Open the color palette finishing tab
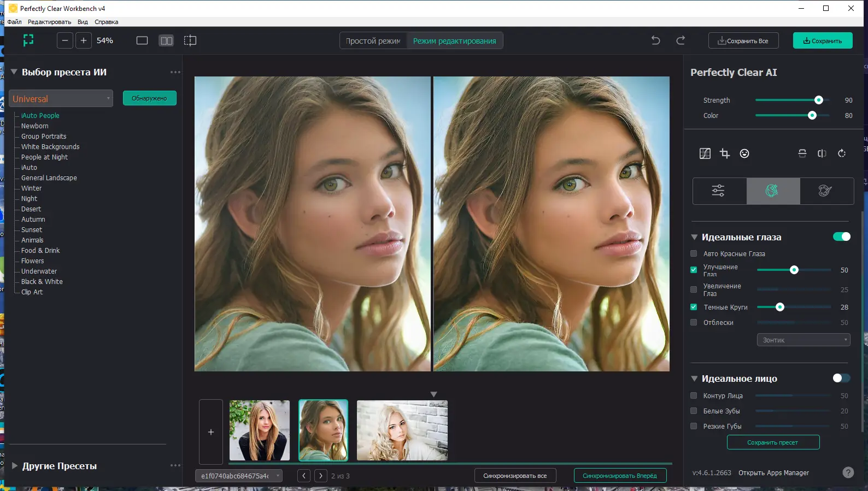This screenshot has width=868, height=491. coord(826,191)
